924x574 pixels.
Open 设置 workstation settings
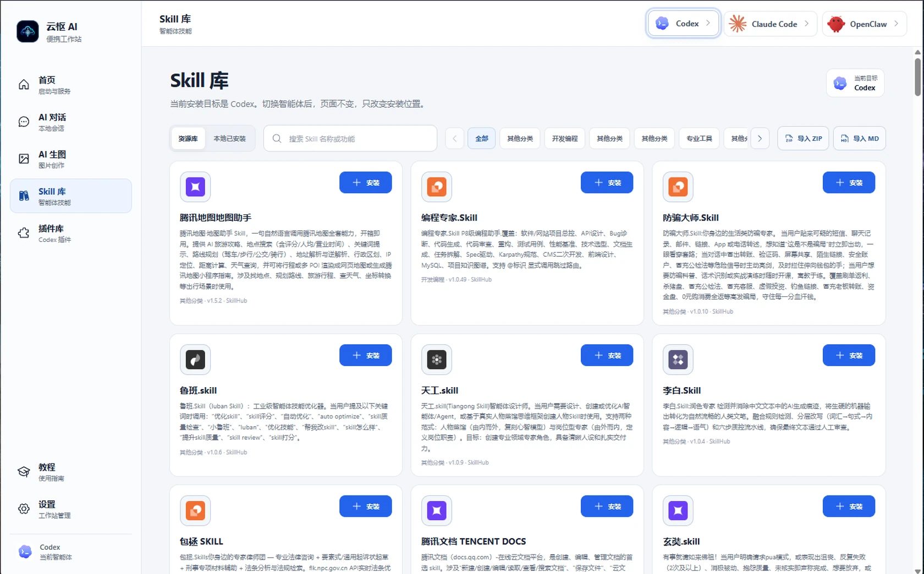pos(71,509)
